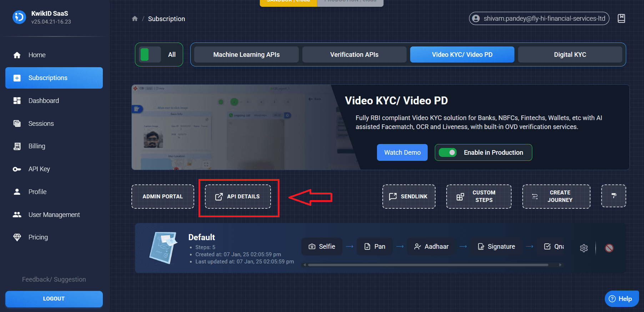Screen dimensions: 644x312
Task: Click the SENDLINK button
Action: [409, 197]
